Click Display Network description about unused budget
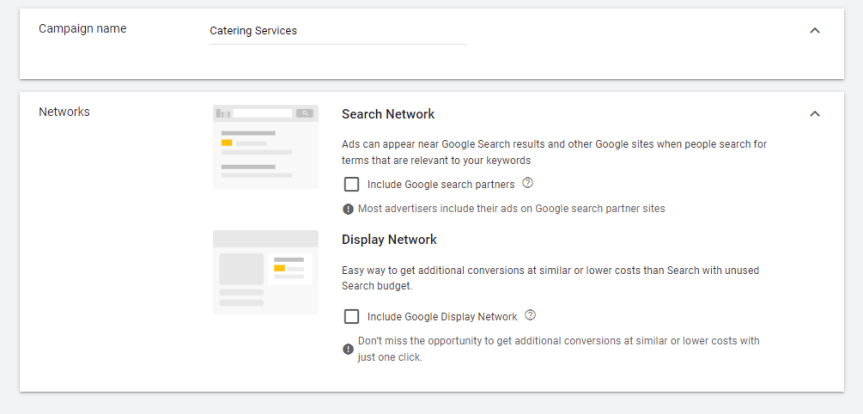This screenshot has height=414, width=863. tap(550, 279)
